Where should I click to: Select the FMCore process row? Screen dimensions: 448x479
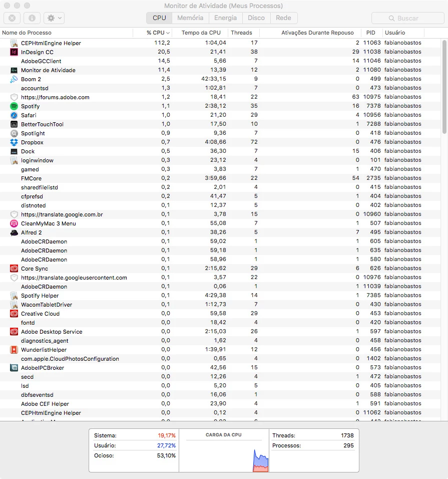click(x=220, y=178)
